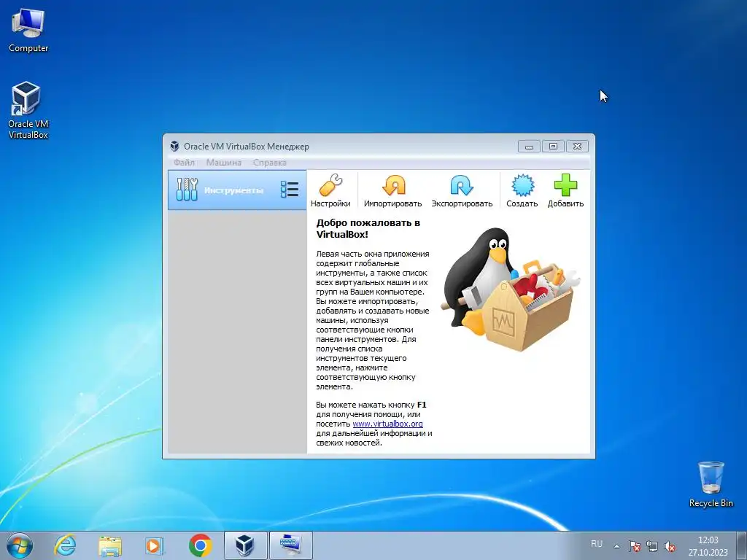This screenshot has width=747, height=560.
Task: Open the Computer desktop icon
Action: point(28,30)
